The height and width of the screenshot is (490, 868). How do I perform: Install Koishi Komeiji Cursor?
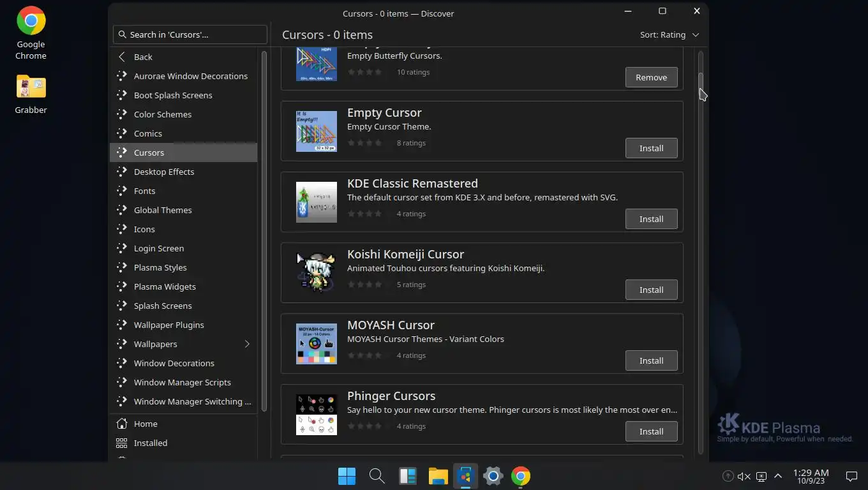[652, 290]
